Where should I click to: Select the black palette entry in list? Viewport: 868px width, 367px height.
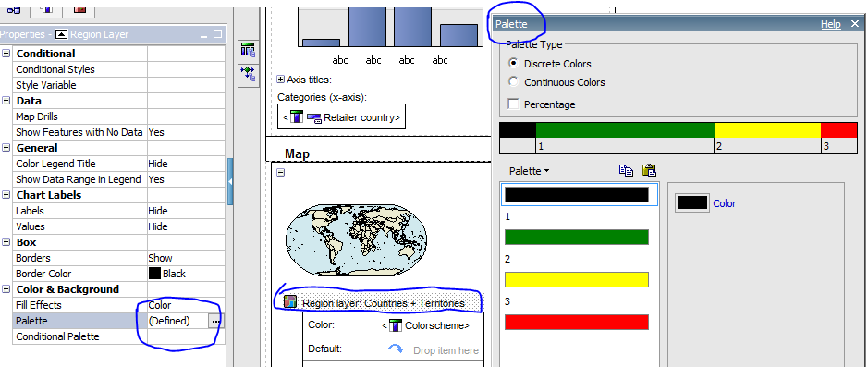click(x=576, y=194)
